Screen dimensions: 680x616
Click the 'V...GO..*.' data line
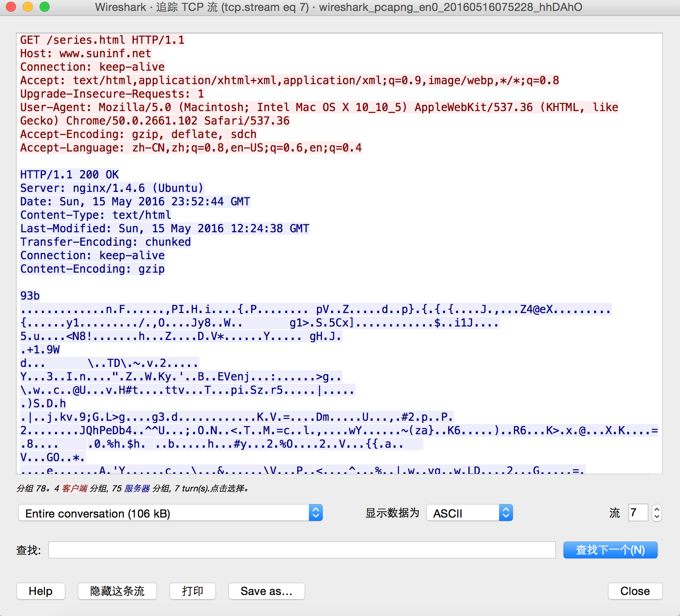click(53, 457)
